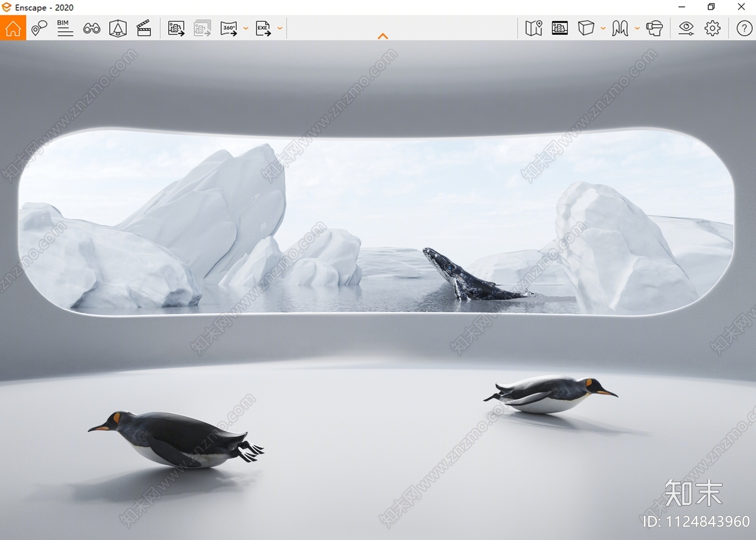Restore down the Enscape window
This screenshot has height=540, width=756.
711,7
